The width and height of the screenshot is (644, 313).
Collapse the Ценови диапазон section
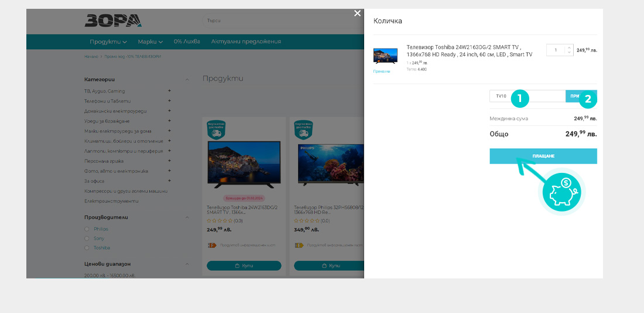point(187,264)
